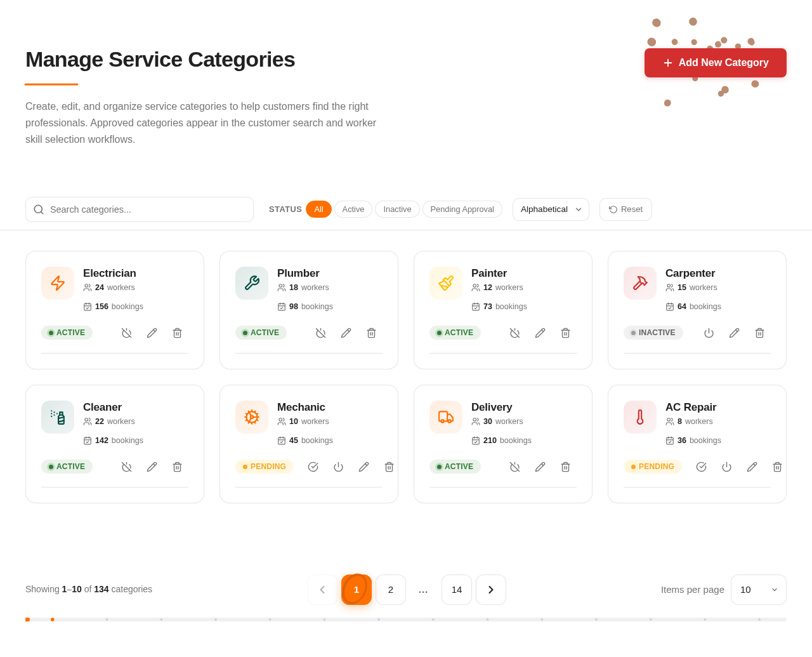
Task: Click the Mechanic PENDING status badge
Action: click(x=265, y=467)
